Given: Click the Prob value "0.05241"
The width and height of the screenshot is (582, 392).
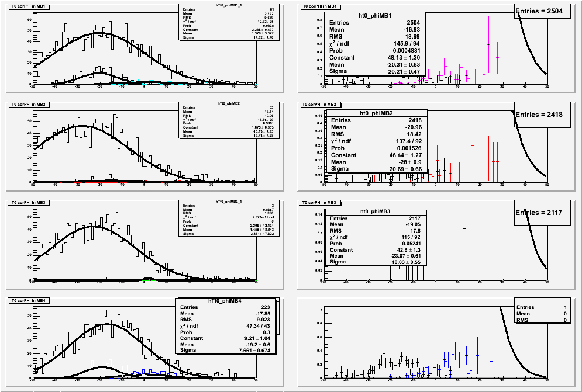Looking at the screenshot, I should pyautogui.click(x=411, y=243).
